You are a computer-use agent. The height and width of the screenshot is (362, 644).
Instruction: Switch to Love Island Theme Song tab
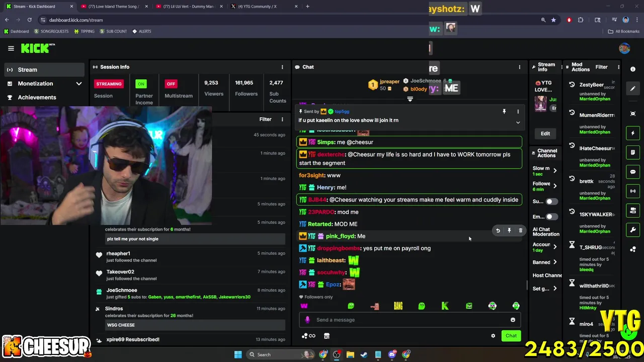(114, 7)
